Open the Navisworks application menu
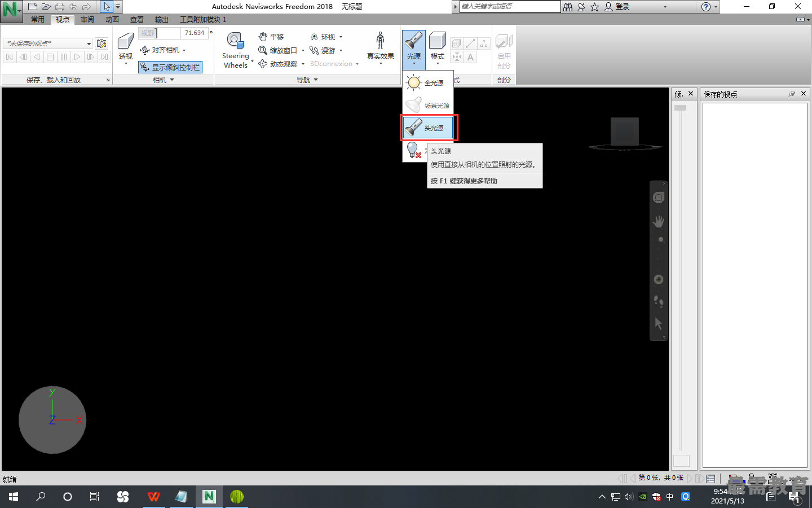Image resolution: width=812 pixels, height=508 pixels. 11,11
